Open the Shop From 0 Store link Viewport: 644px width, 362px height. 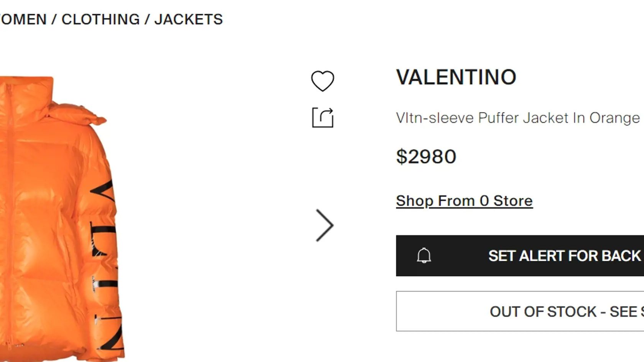(464, 201)
